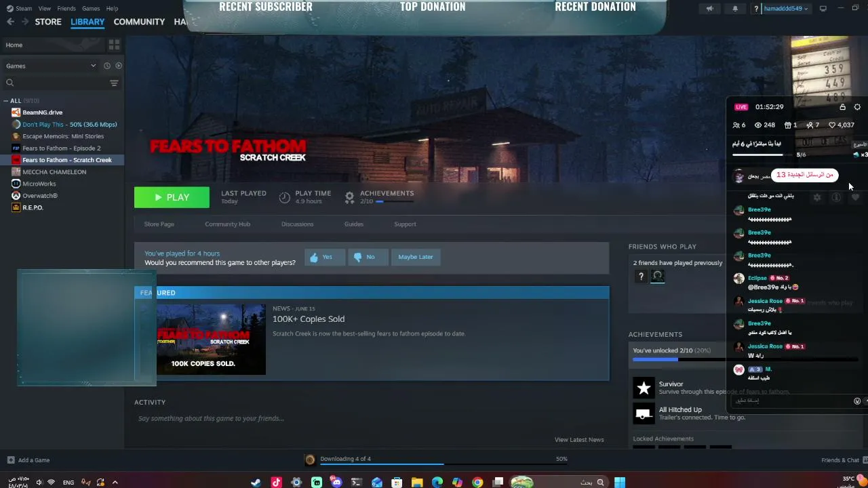This screenshot has width=868, height=488.
Task: Click the Maybe Later button
Action: [416, 257]
